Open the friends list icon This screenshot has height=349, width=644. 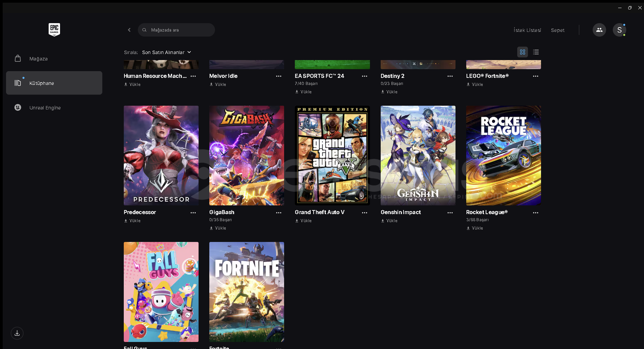point(599,30)
